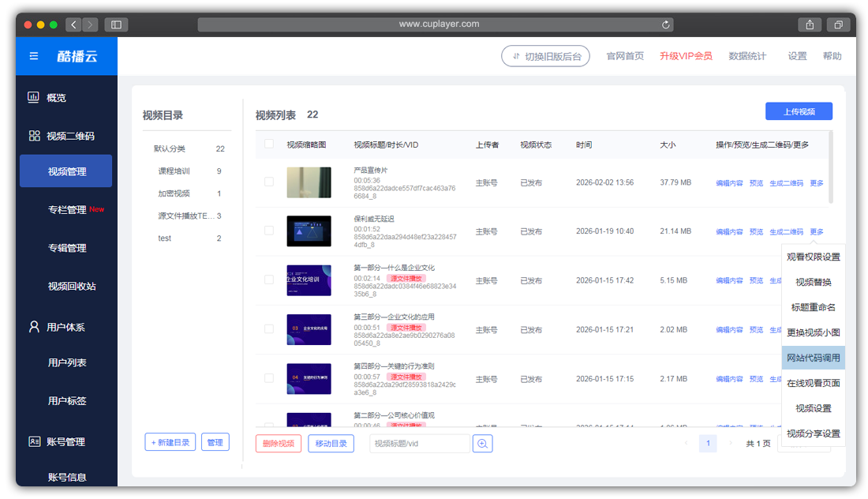This screenshot has width=868, height=499.
Task: Click 编辑内容 for 第四部分—关键的行为准则
Action: click(729, 379)
